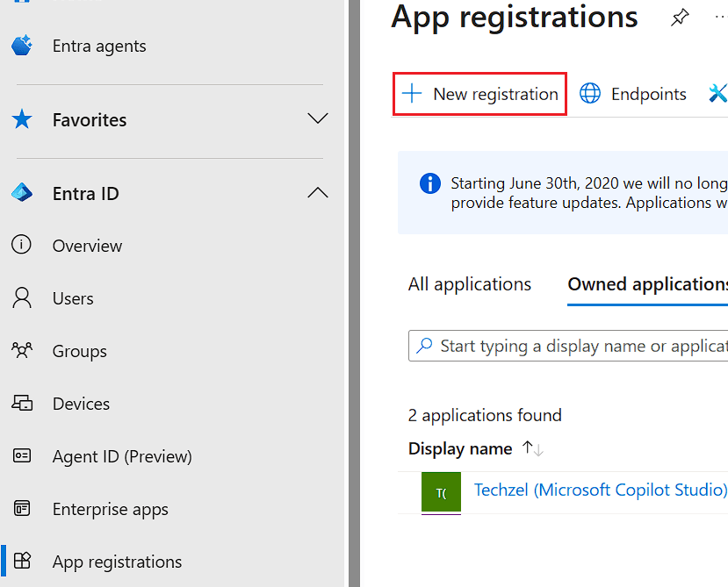Start a New registration
728x587 pixels.
pos(479,94)
